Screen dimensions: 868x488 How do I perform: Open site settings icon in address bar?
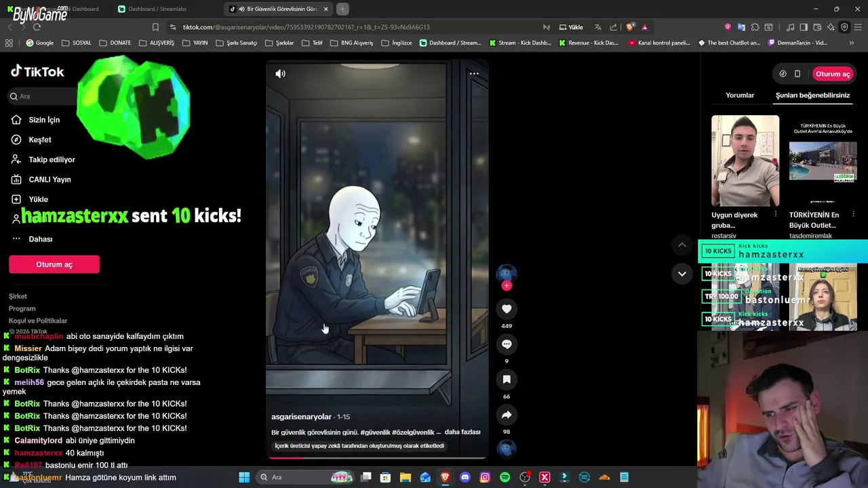[173, 27]
